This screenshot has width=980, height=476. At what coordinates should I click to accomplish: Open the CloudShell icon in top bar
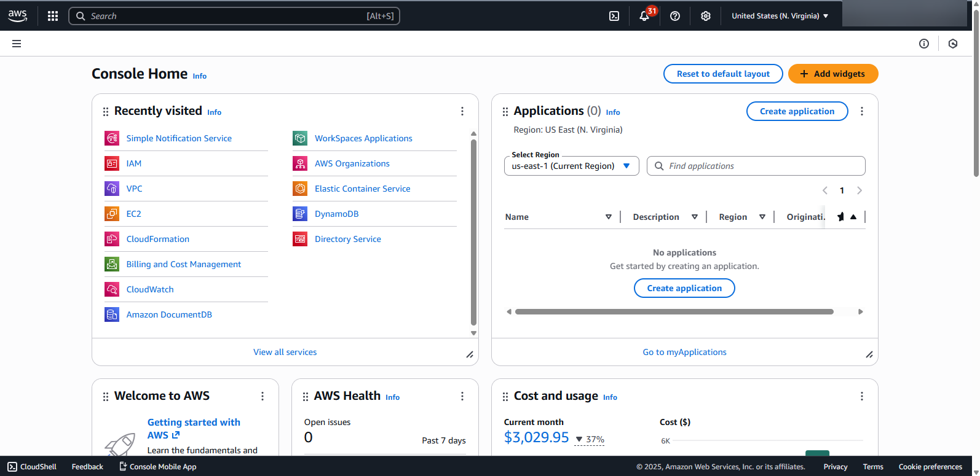pyautogui.click(x=614, y=16)
